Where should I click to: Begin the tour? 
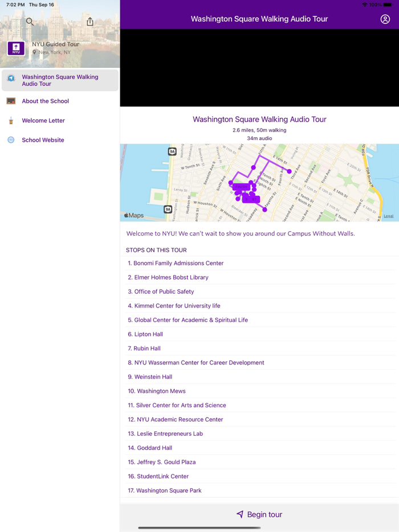point(259,514)
